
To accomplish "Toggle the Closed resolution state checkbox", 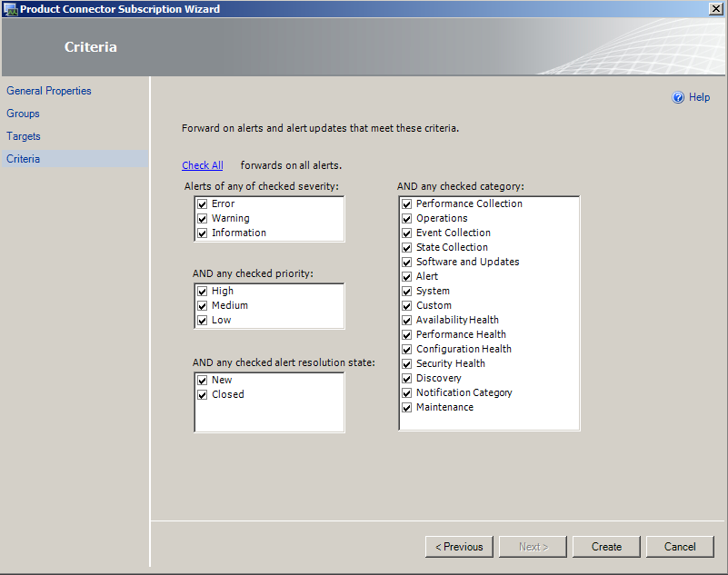I will (x=203, y=395).
